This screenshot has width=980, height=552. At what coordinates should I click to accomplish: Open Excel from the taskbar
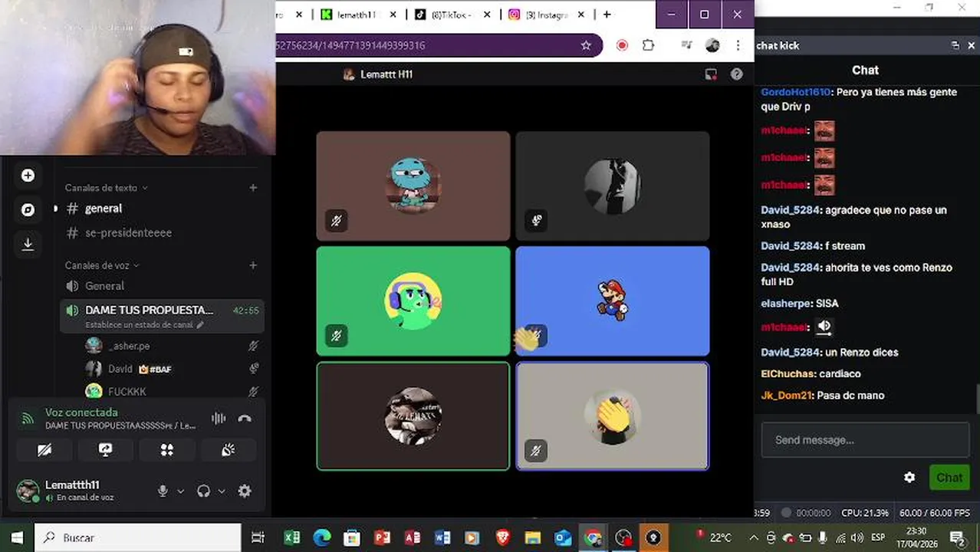click(x=292, y=537)
